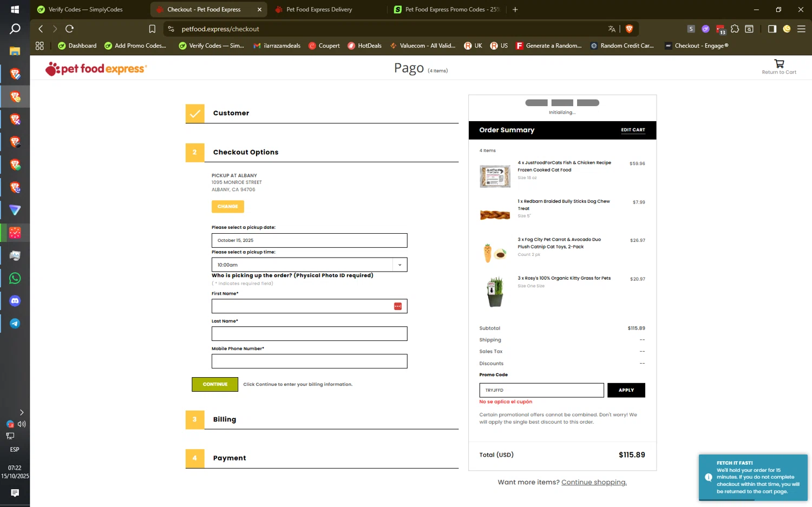Open the purple round extension icon
Viewport: 812px width, 507px height.
(x=705, y=29)
